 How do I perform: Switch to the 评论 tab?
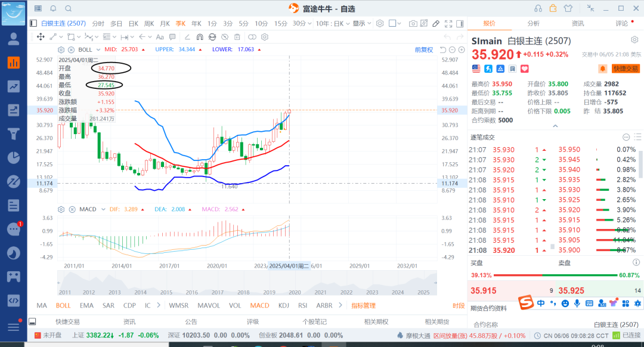tap(621, 23)
